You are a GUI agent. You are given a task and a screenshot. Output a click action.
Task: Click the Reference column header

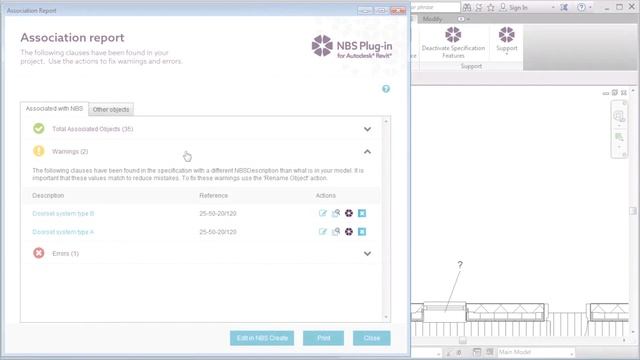213,196
